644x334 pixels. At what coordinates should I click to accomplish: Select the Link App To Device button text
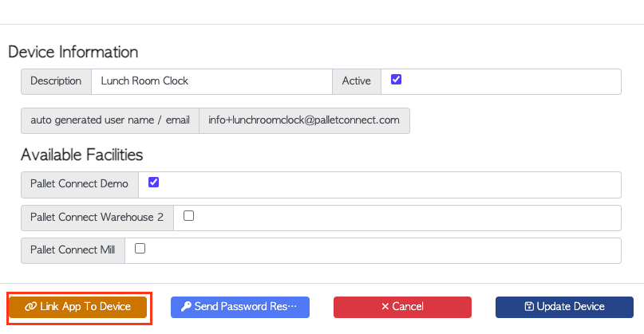(85, 307)
